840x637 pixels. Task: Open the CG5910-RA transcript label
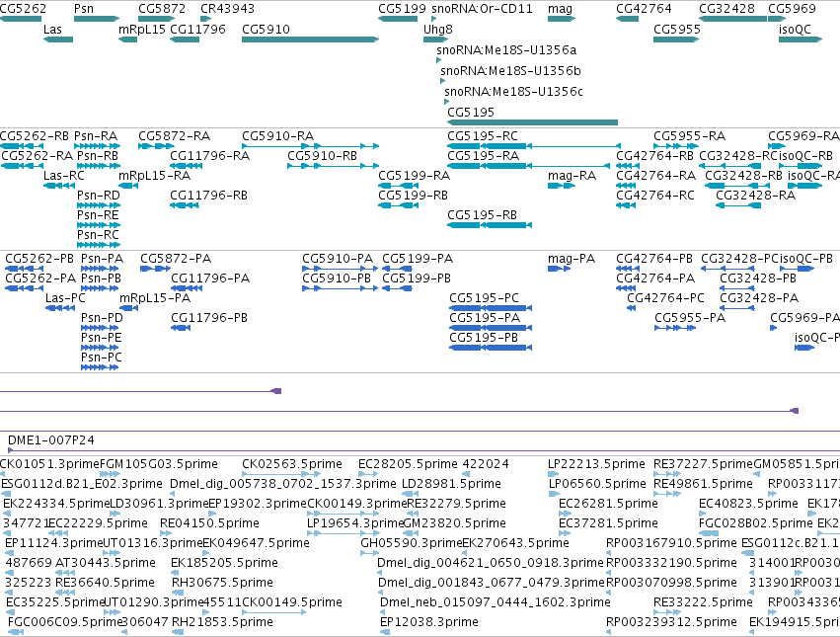tap(277, 136)
